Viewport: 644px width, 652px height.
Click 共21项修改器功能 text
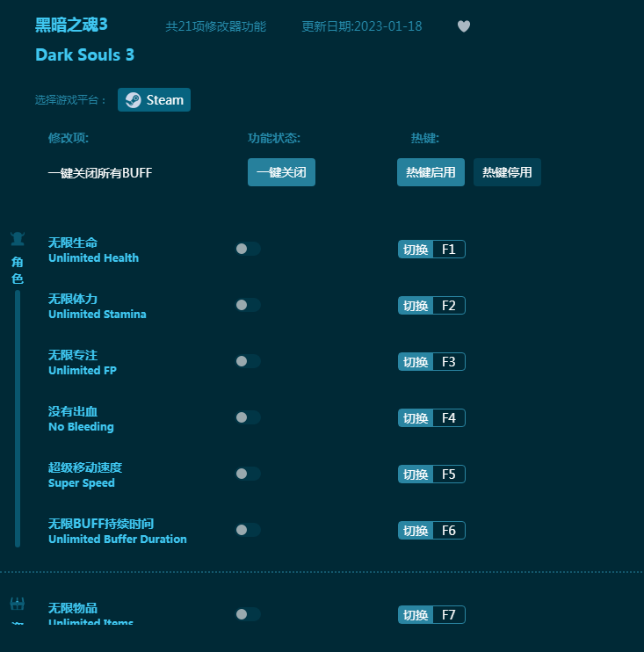[x=216, y=26]
